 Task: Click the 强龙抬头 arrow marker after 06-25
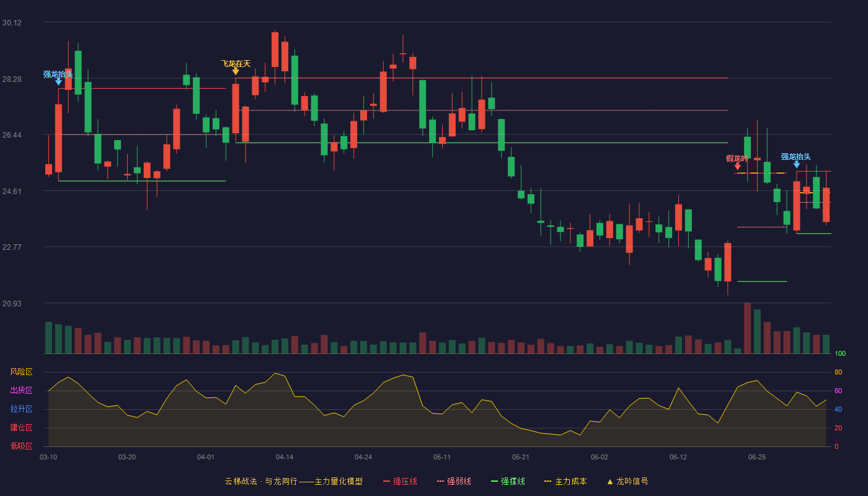797,164
